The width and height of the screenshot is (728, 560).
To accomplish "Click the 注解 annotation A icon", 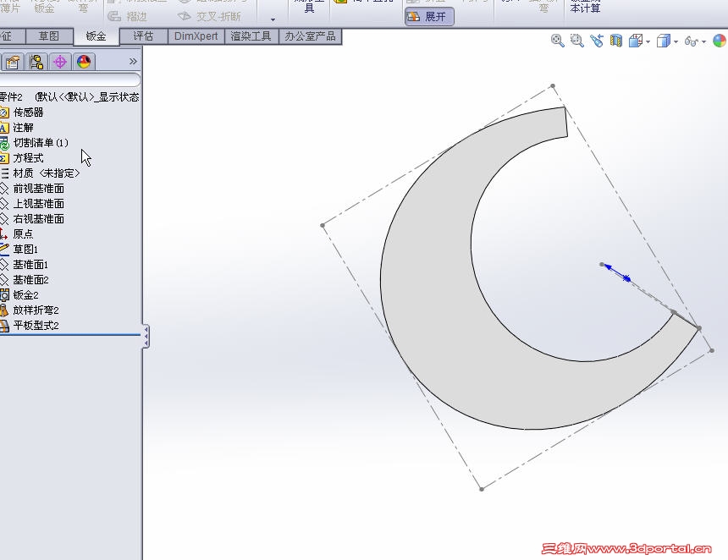I will (x=3, y=128).
